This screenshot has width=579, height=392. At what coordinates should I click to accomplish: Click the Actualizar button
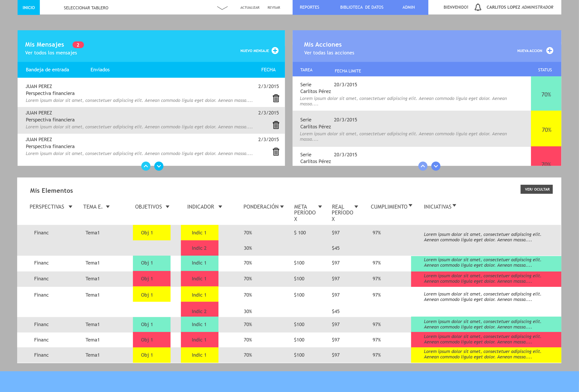pyautogui.click(x=250, y=7)
